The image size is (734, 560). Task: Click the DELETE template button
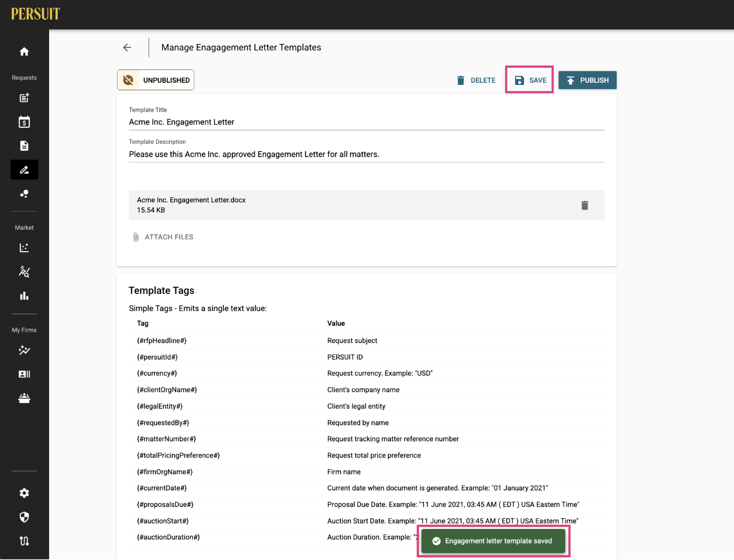pyautogui.click(x=476, y=80)
